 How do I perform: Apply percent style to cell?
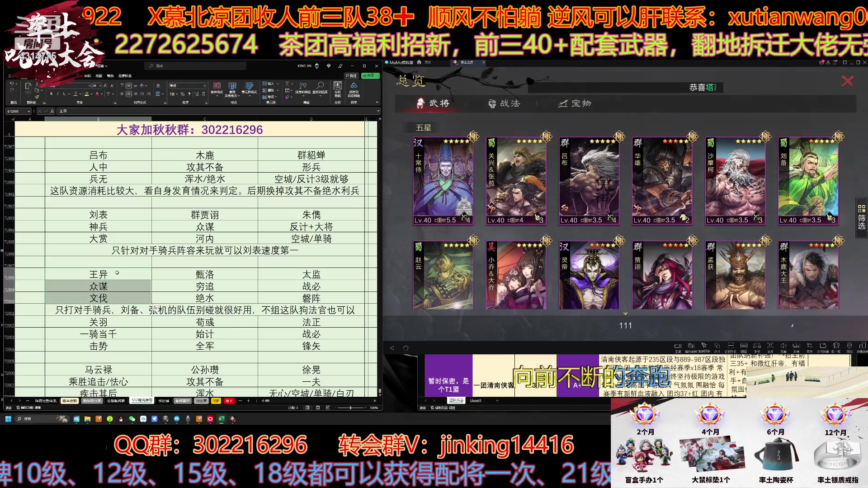pyautogui.click(x=182, y=94)
